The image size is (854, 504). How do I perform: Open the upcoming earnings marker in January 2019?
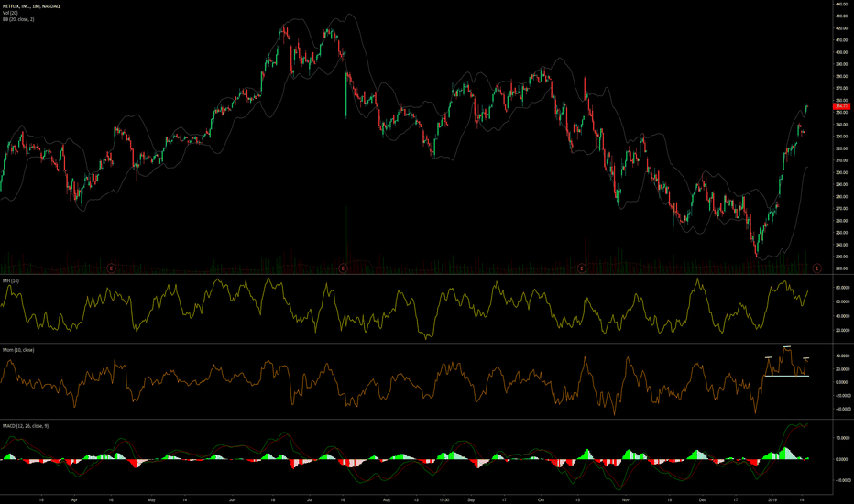point(817,268)
